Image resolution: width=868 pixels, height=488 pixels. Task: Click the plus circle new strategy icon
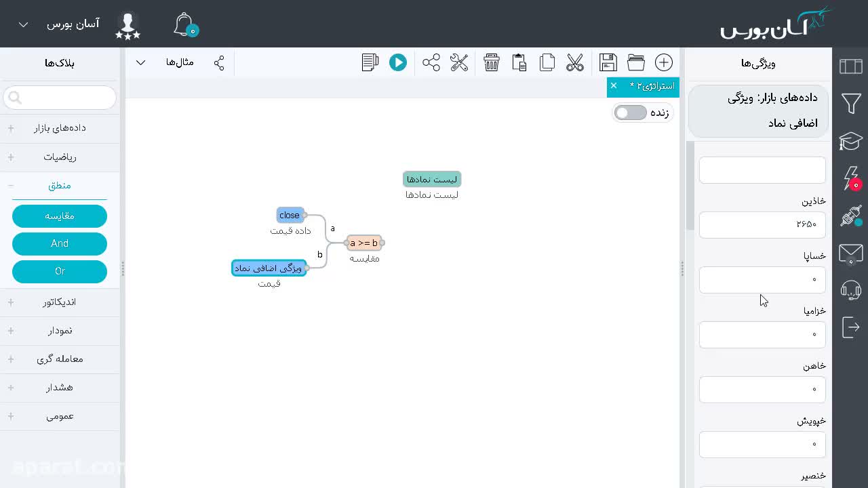tap(664, 62)
